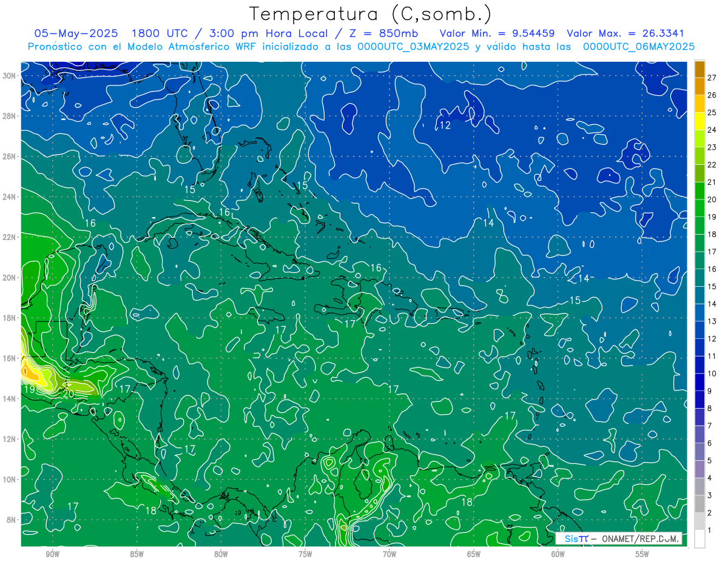
Task: Click the colorbar label "8"
Action: click(710, 409)
